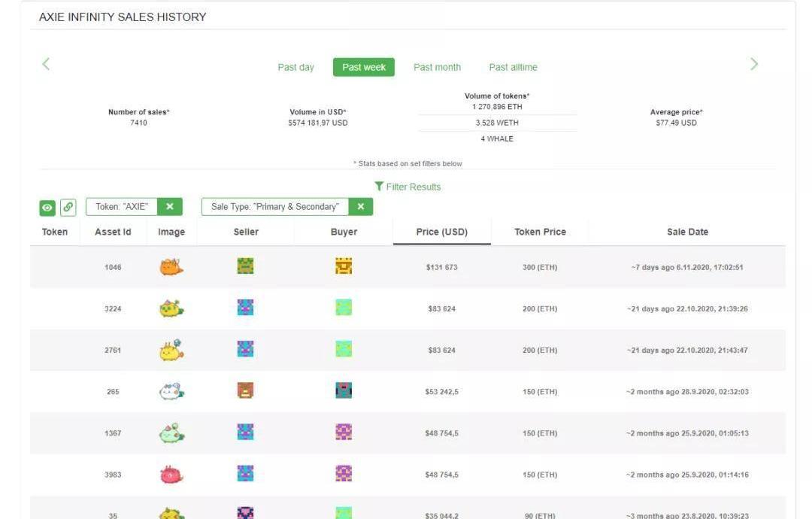Viewport: 812px width, 519px height.
Task: Show Past month sales statistics
Action: point(437,67)
